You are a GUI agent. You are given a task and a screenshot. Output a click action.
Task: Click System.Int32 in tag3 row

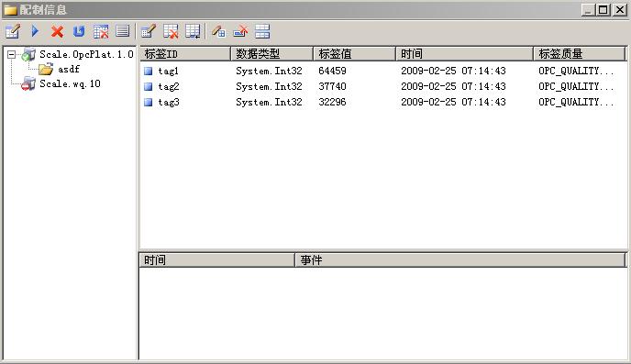(x=269, y=102)
